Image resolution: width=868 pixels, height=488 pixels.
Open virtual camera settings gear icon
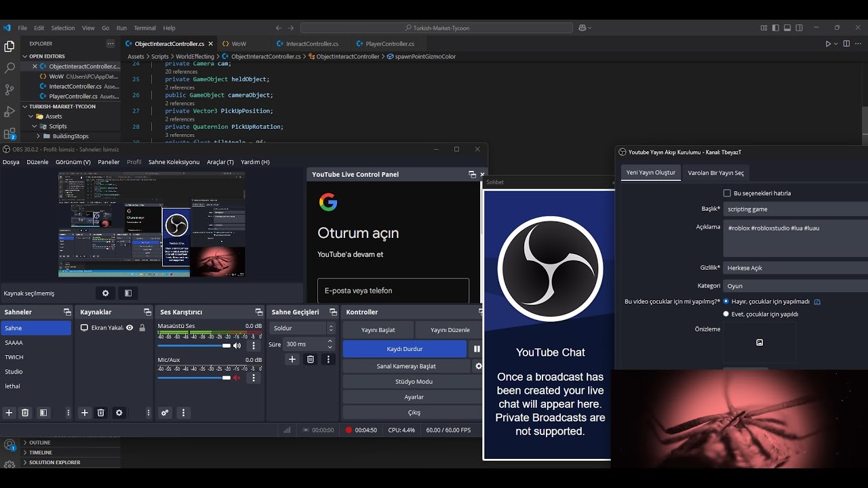point(478,366)
